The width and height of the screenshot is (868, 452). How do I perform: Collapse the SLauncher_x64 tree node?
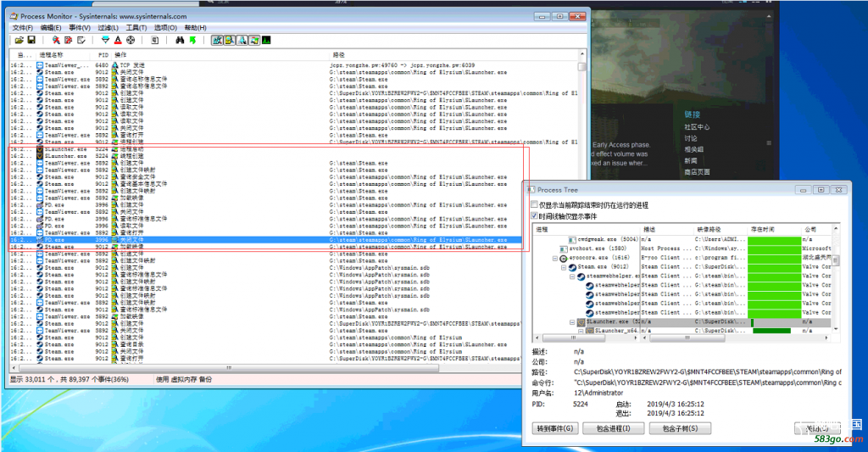581,331
